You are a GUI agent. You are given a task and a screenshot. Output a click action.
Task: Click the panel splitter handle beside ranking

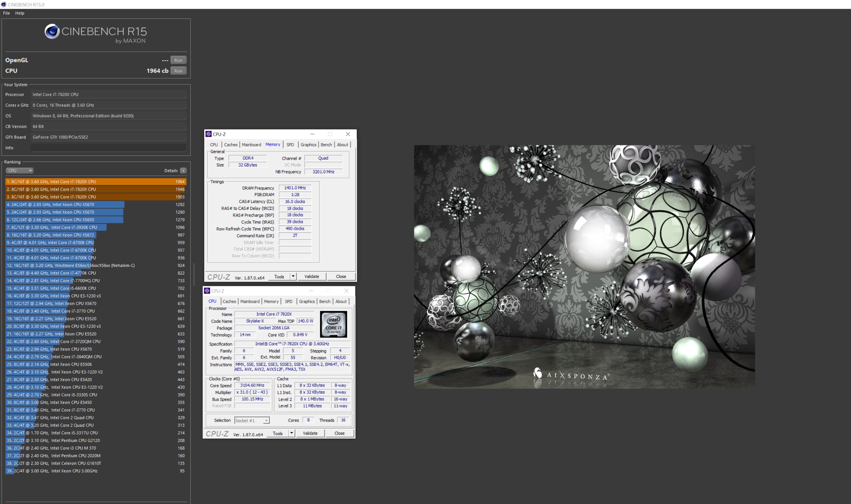click(194, 274)
